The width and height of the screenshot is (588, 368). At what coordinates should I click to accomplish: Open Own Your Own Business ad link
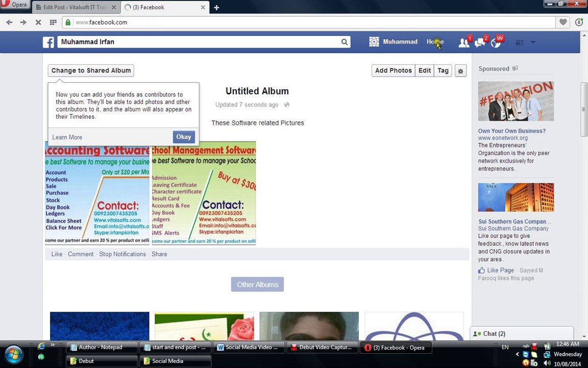512,131
